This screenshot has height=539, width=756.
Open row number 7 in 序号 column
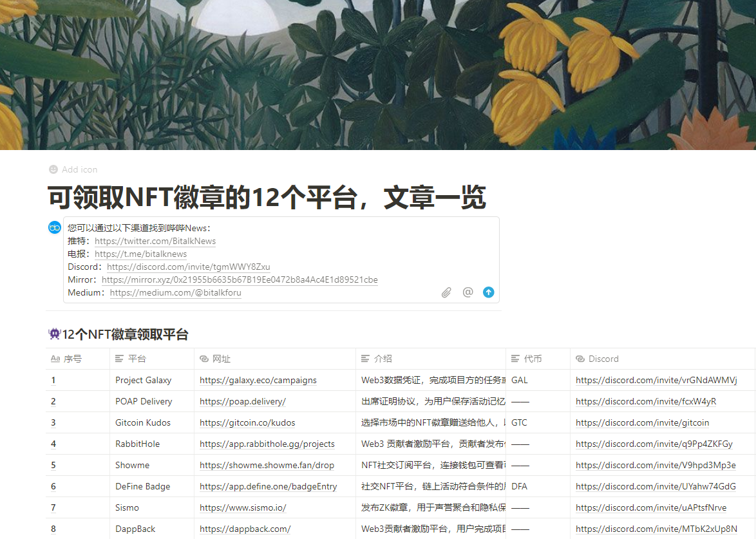tap(53, 507)
